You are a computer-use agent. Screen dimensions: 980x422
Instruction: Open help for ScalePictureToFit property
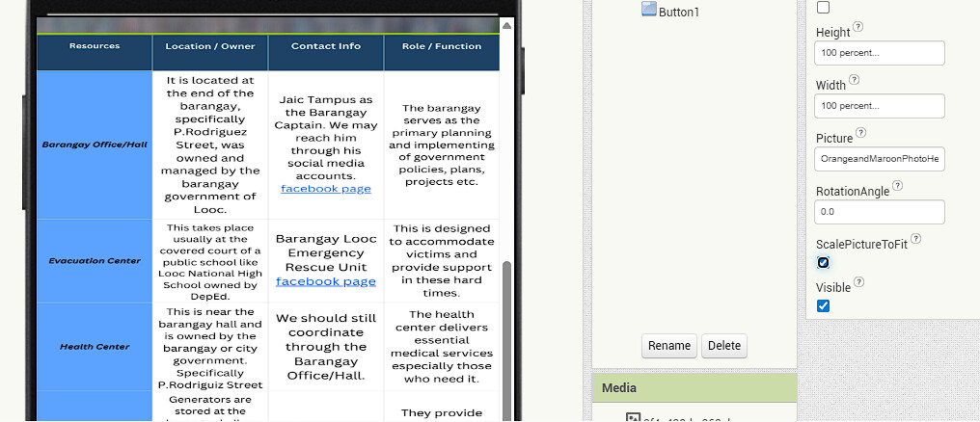point(915,239)
